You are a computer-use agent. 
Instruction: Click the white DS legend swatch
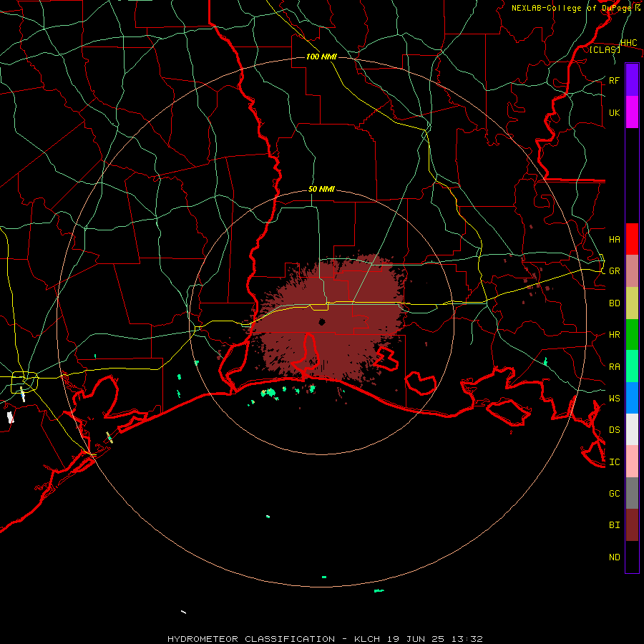(x=632, y=429)
